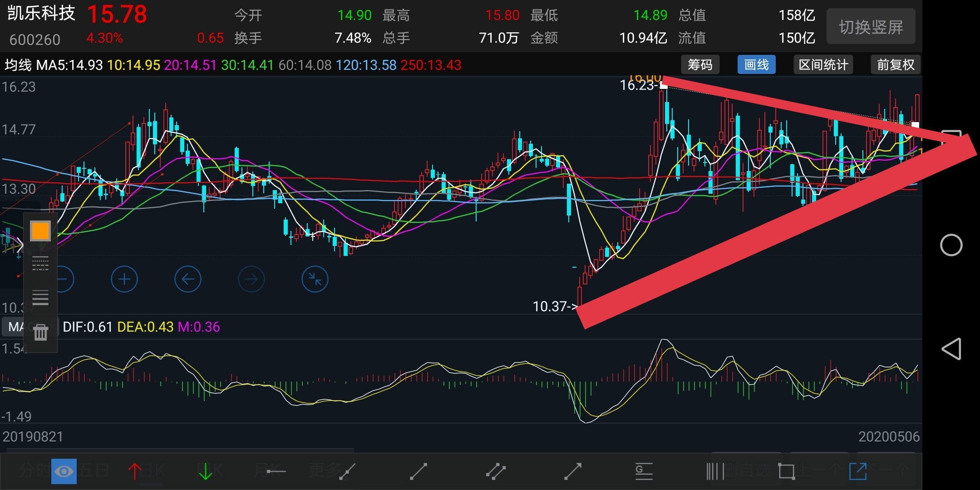Tap the Android home circle button
The width and height of the screenshot is (980, 490).
(x=951, y=245)
